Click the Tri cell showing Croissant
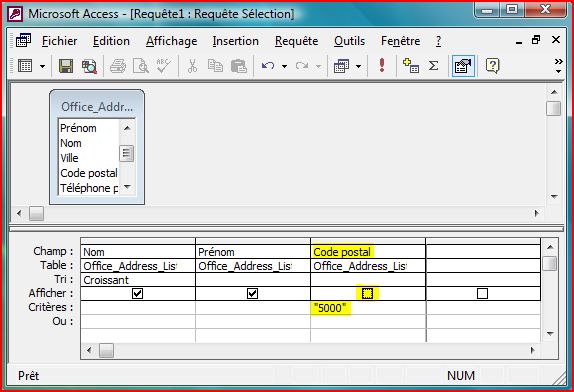The width and height of the screenshot is (574, 392). click(x=138, y=280)
